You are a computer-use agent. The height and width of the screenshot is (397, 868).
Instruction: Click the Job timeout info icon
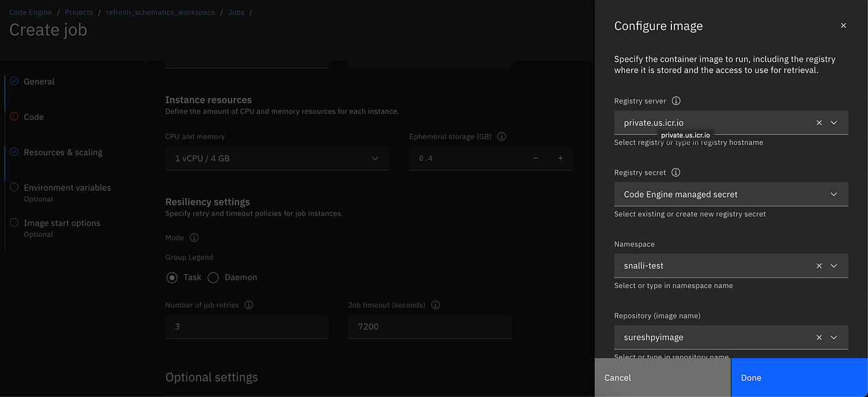click(435, 305)
